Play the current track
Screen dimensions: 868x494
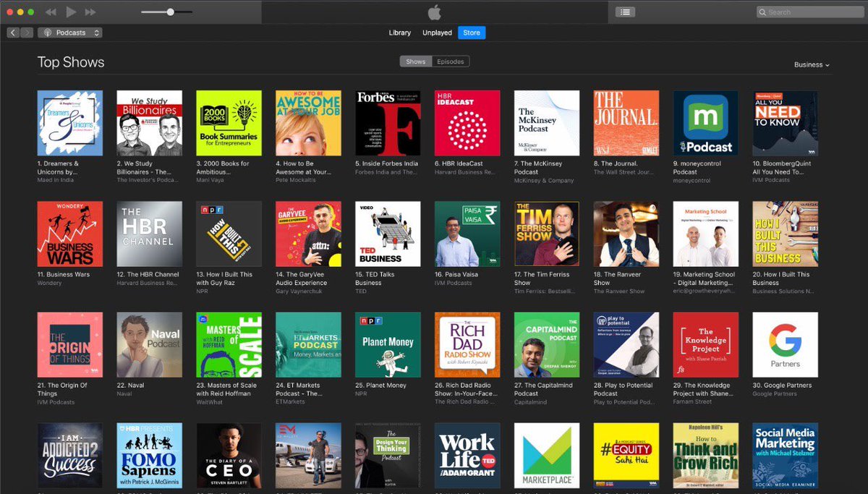click(x=71, y=12)
